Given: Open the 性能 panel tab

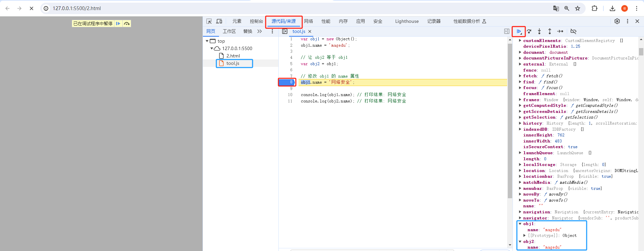Looking at the screenshot, I should pyautogui.click(x=326, y=21).
